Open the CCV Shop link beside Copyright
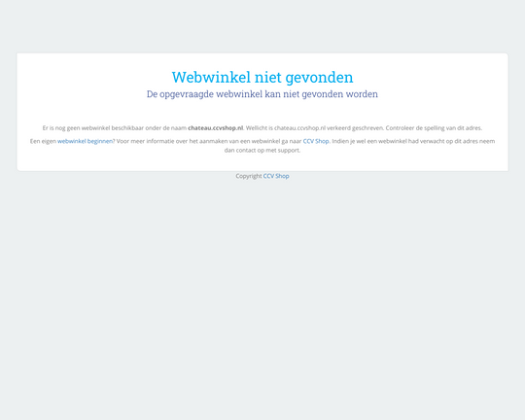 (276, 176)
